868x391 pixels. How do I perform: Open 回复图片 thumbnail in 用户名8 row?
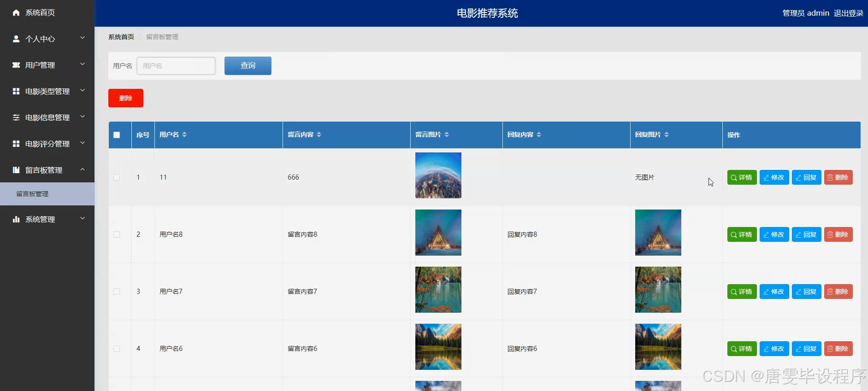click(658, 233)
